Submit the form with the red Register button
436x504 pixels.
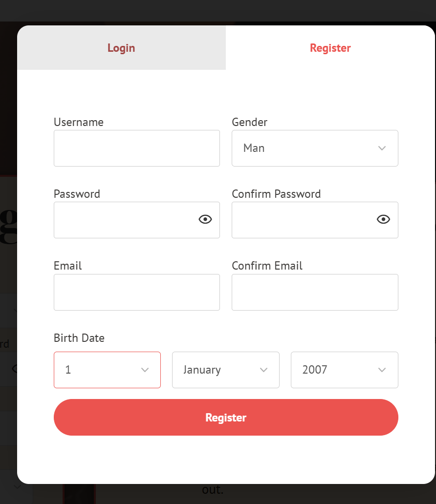pos(226,418)
